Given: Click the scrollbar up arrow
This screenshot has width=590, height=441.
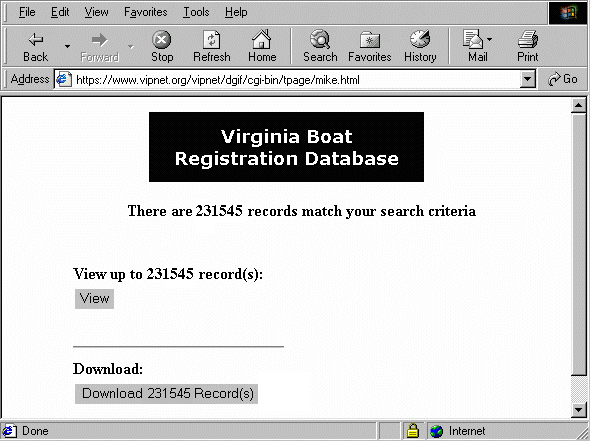Looking at the screenshot, I should pyautogui.click(x=579, y=106).
